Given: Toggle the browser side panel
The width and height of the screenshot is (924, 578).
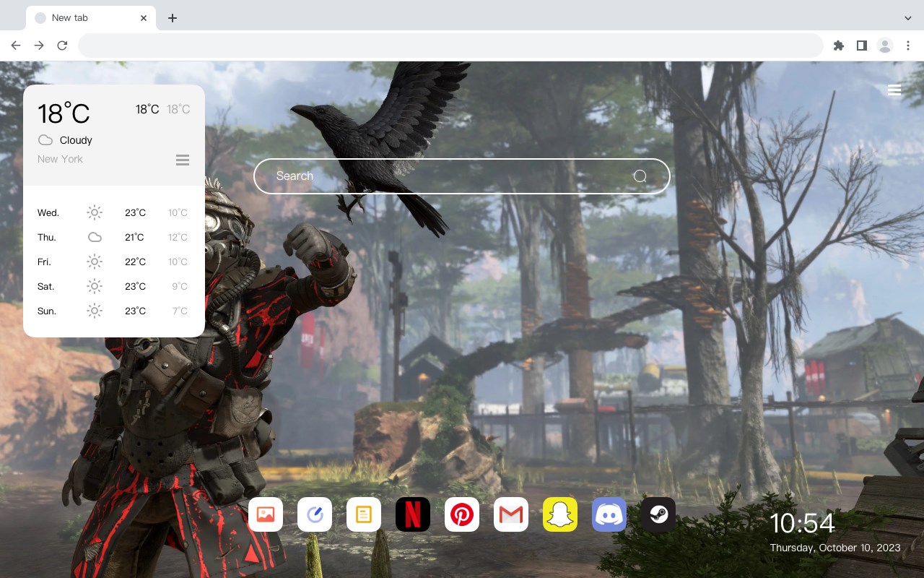Looking at the screenshot, I should click(x=861, y=46).
